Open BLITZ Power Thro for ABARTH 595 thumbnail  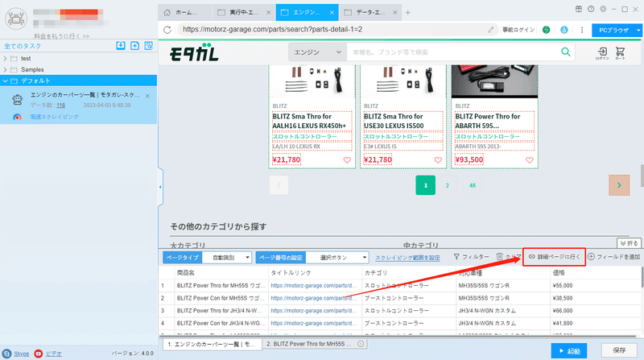494,81
